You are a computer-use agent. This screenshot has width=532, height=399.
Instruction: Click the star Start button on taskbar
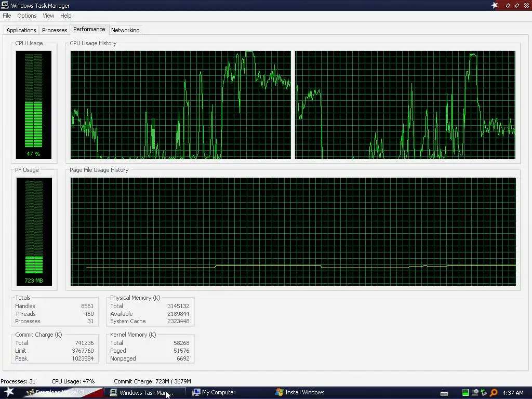[8, 392]
